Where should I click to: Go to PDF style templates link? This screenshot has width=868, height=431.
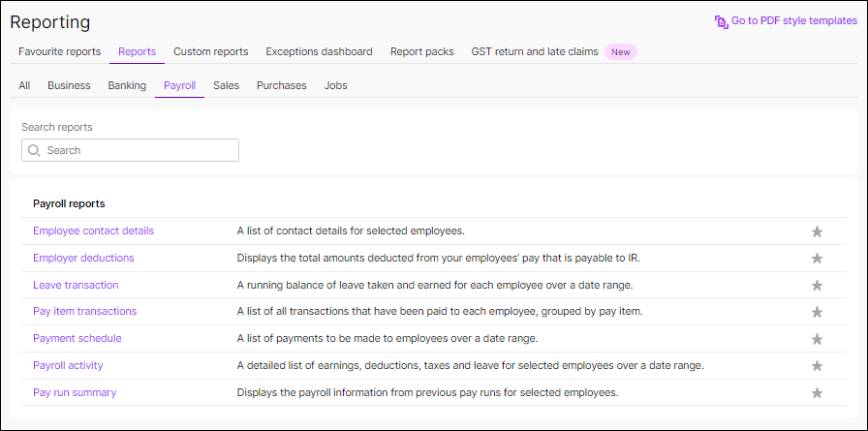793,21
